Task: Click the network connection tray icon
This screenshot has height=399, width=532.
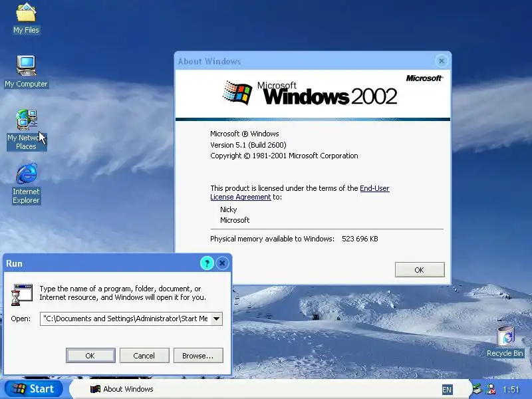Action: point(477,389)
